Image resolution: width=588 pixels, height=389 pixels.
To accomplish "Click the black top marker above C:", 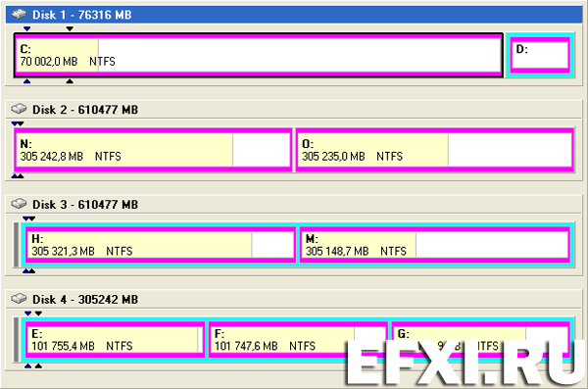I will click(x=70, y=28).
